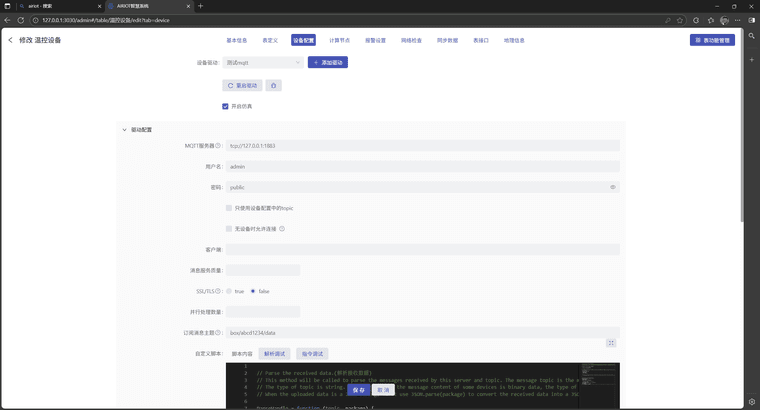Click the 表功能管理 button
Image resolution: width=760 pixels, height=410 pixels.
click(712, 40)
